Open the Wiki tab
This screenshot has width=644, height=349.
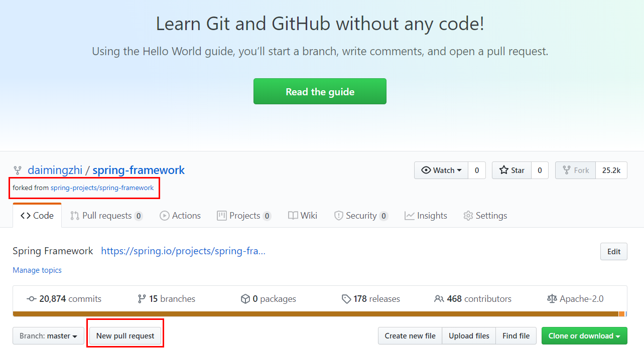click(303, 216)
